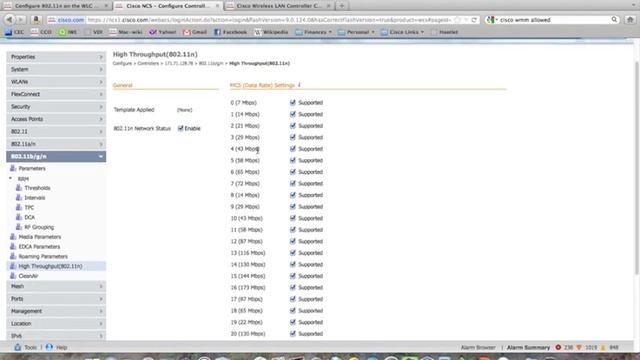Toggle Supported for MCS 20 (130 Mbps)

click(293, 333)
